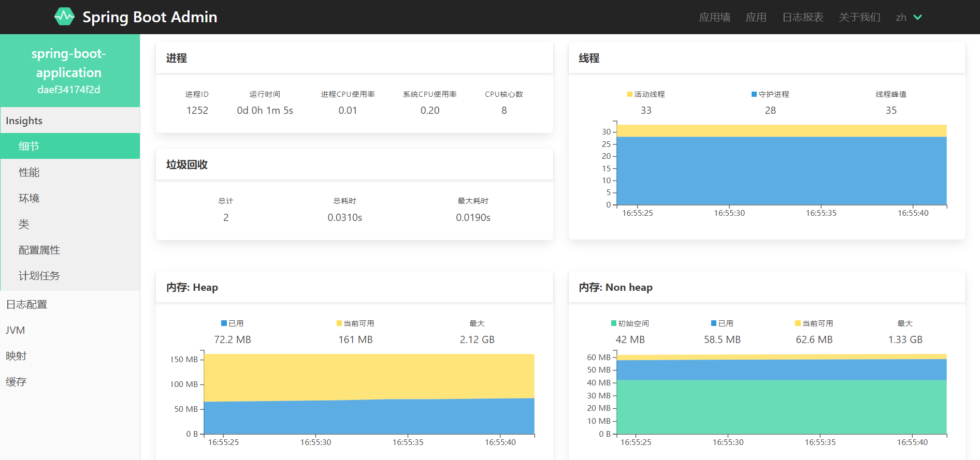Click the 进程 card header
Viewport: 980px width, 460px height.
[x=354, y=58]
